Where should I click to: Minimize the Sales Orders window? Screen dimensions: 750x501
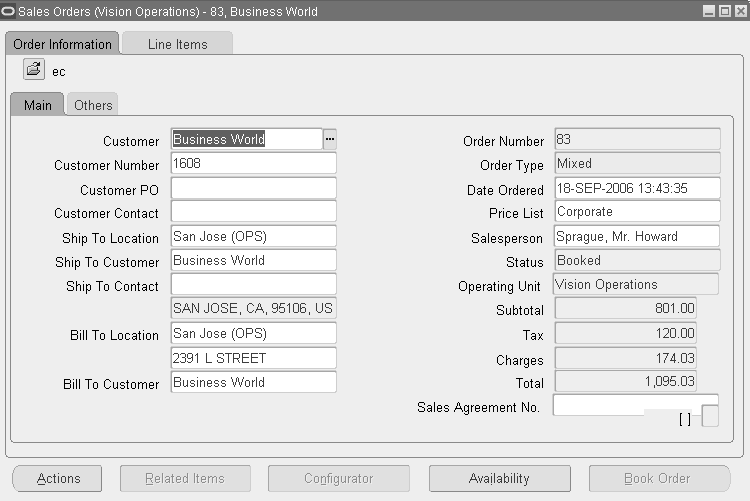pyautogui.click(x=709, y=11)
